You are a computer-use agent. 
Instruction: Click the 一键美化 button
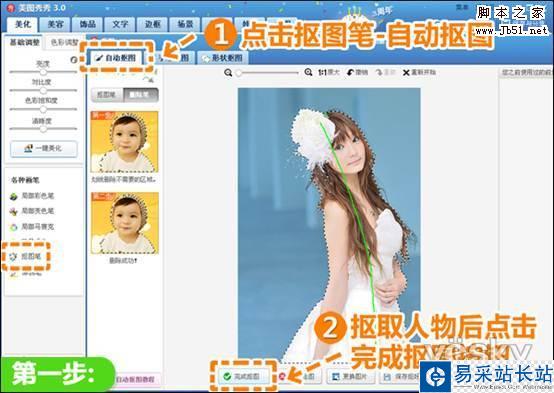pyautogui.click(x=44, y=148)
